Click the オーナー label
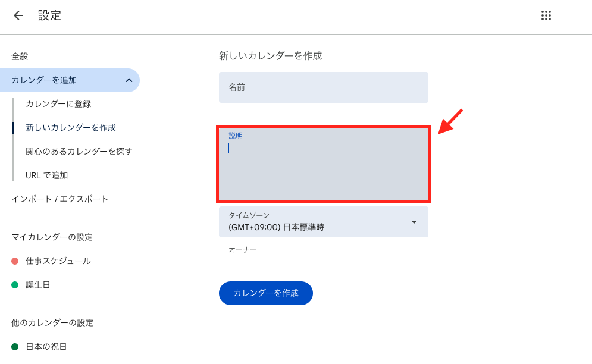 tap(243, 250)
